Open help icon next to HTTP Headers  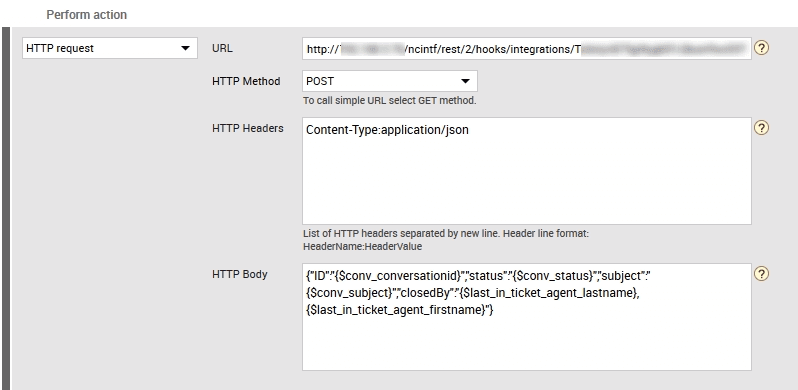(761, 128)
